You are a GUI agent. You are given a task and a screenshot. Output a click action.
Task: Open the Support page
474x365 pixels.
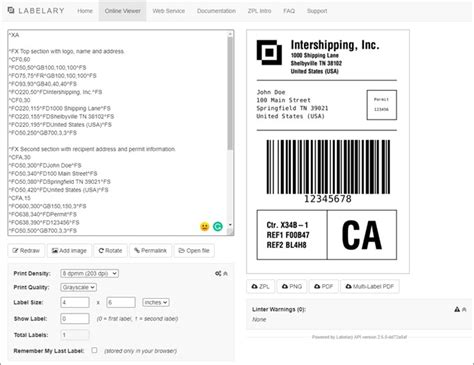coord(317,11)
